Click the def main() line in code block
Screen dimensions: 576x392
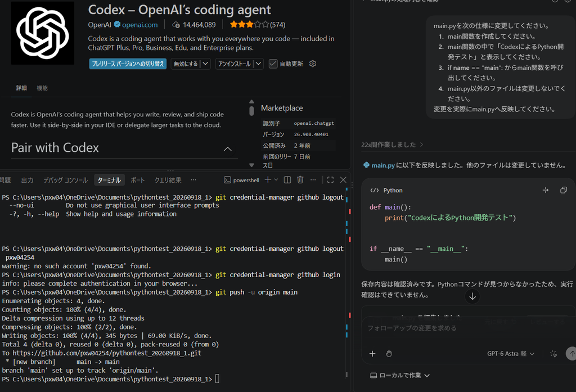390,207
